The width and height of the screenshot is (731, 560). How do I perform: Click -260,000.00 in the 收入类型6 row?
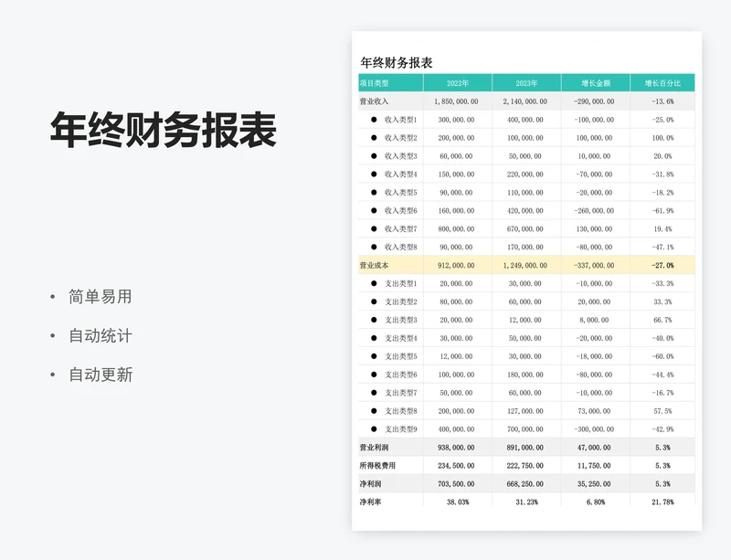click(594, 210)
